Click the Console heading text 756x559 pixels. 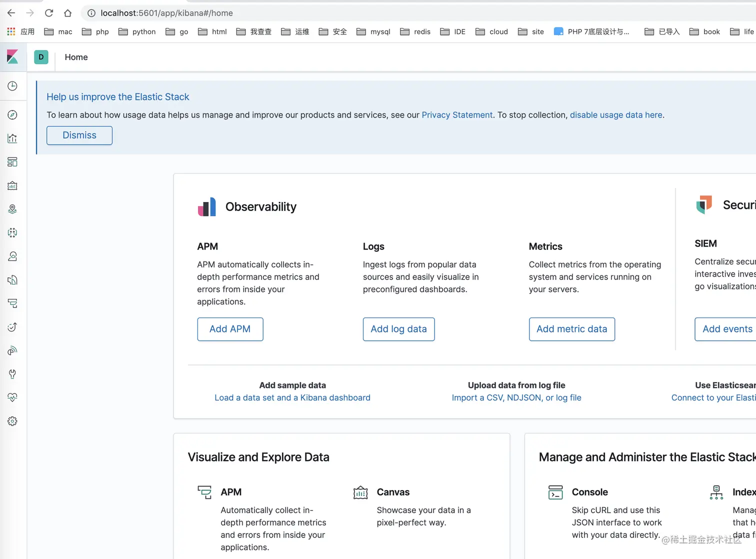coord(589,492)
